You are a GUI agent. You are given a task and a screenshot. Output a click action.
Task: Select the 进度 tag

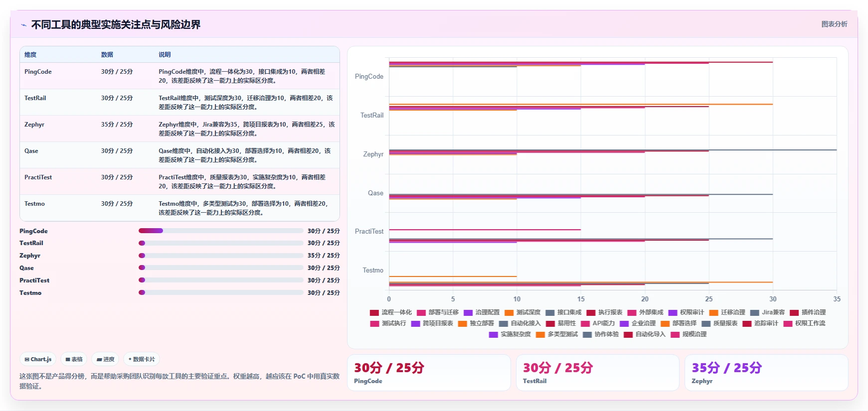[x=105, y=359]
